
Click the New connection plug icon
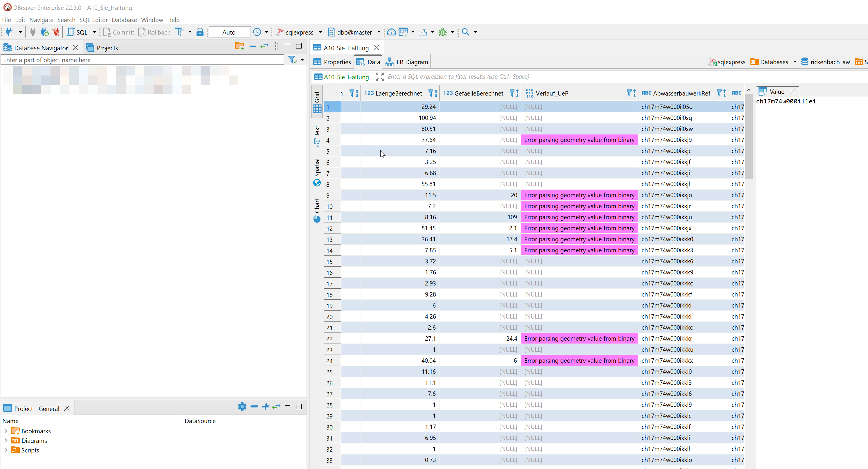(x=10, y=32)
